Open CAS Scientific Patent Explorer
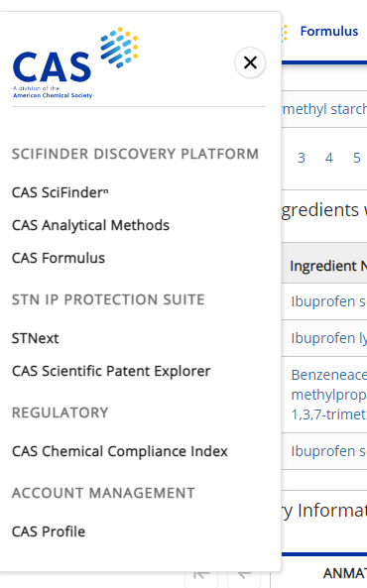The image size is (367, 588). coord(111,371)
